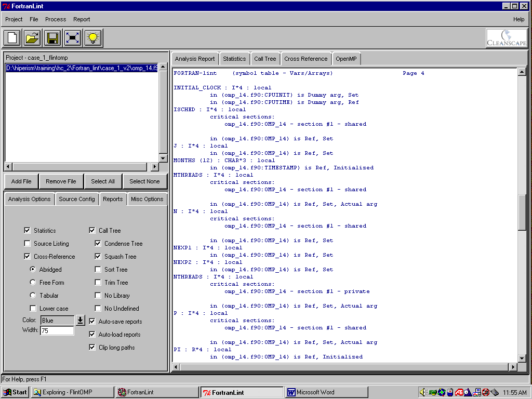This screenshot has height=399, width=532.
Task: Open the Report menu
Action: (82, 19)
